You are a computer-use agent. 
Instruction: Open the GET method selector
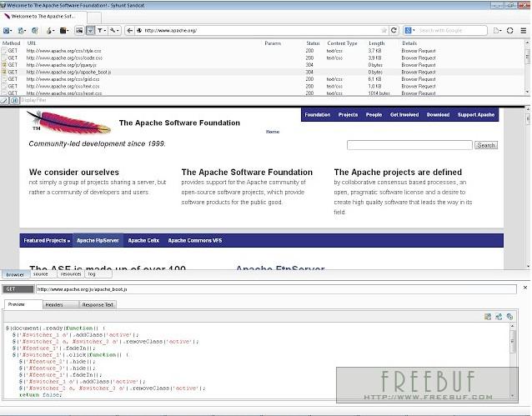coord(18,289)
